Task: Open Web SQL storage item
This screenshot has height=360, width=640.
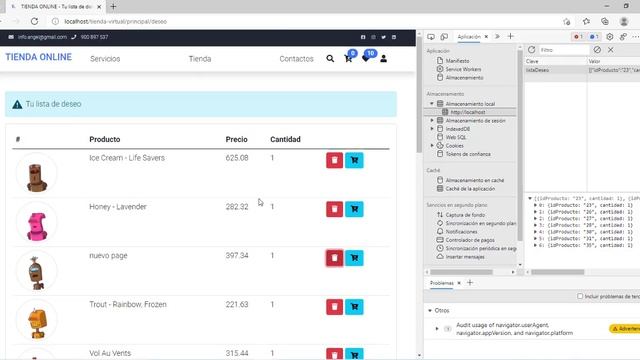Action: coord(456,137)
